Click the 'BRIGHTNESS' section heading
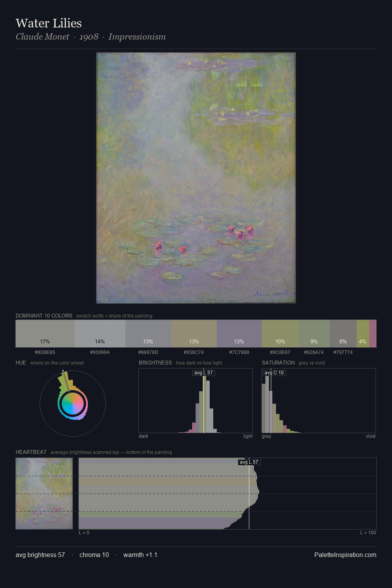 point(155,363)
